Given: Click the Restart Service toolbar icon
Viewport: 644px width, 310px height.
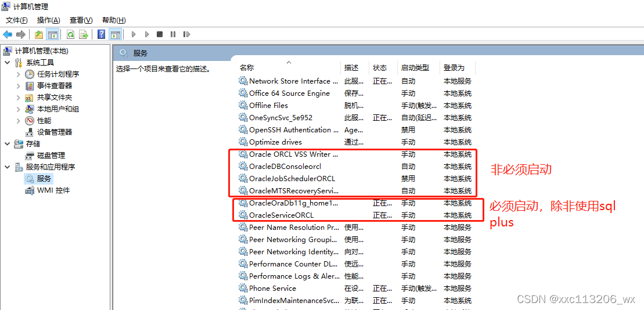Looking at the screenshot, I should [x=186, y=34].
